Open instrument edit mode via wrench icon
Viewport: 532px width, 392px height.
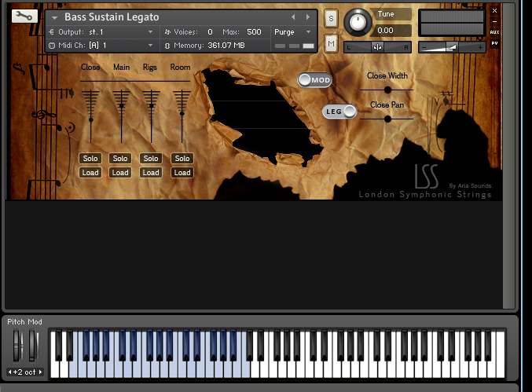click(24, 16)
